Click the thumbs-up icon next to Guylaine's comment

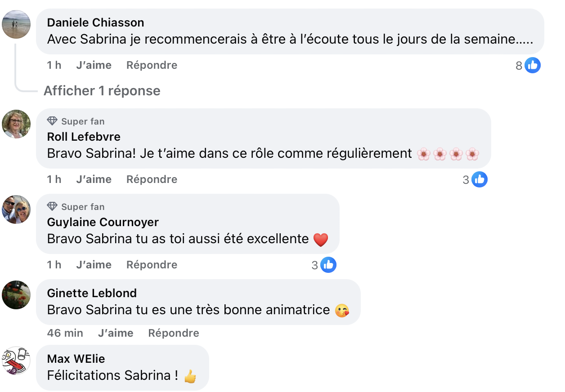(x=328, y=264)
